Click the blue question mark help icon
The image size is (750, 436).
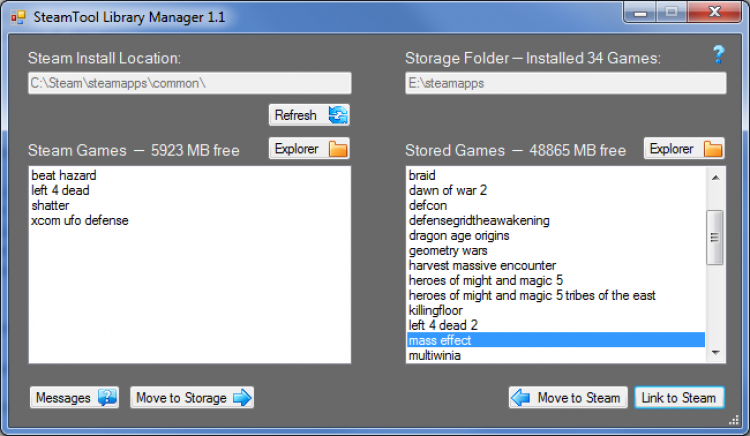click(718, 54)
